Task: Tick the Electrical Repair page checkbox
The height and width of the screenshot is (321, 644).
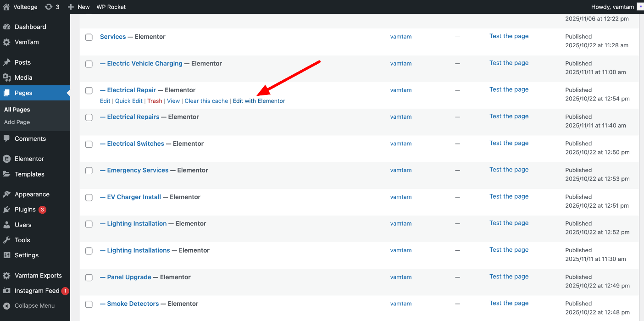Action: 89,90
